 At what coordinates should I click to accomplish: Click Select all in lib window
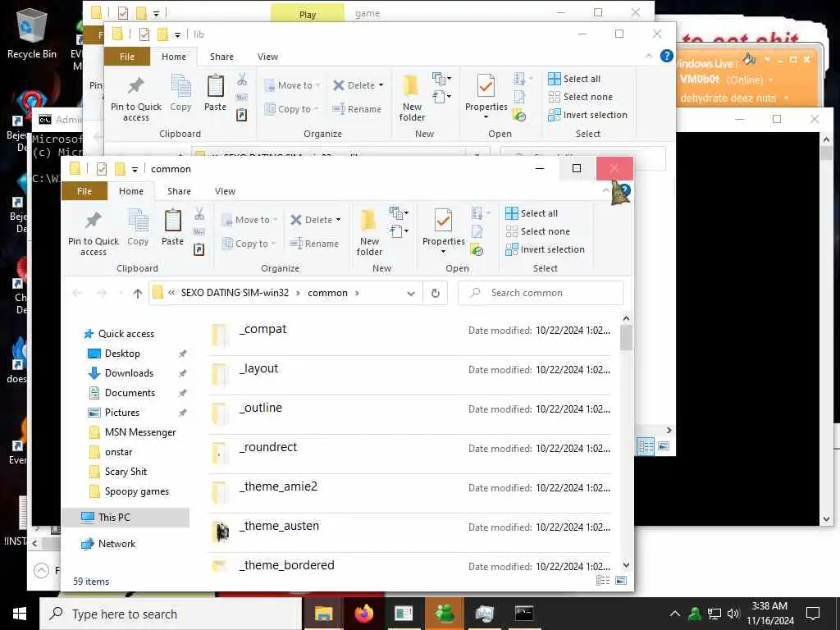[x=574, y=79]
